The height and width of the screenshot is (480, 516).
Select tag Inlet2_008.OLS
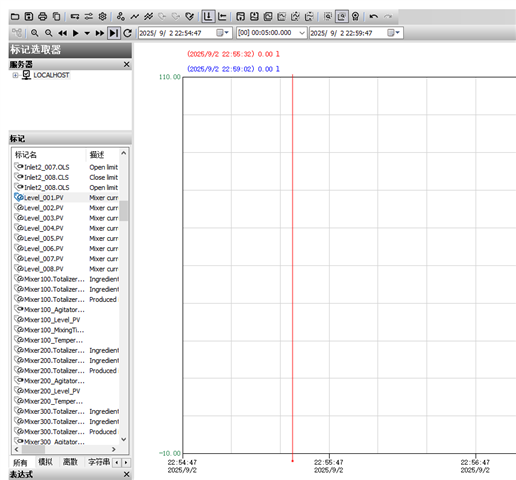pos(47,188)
